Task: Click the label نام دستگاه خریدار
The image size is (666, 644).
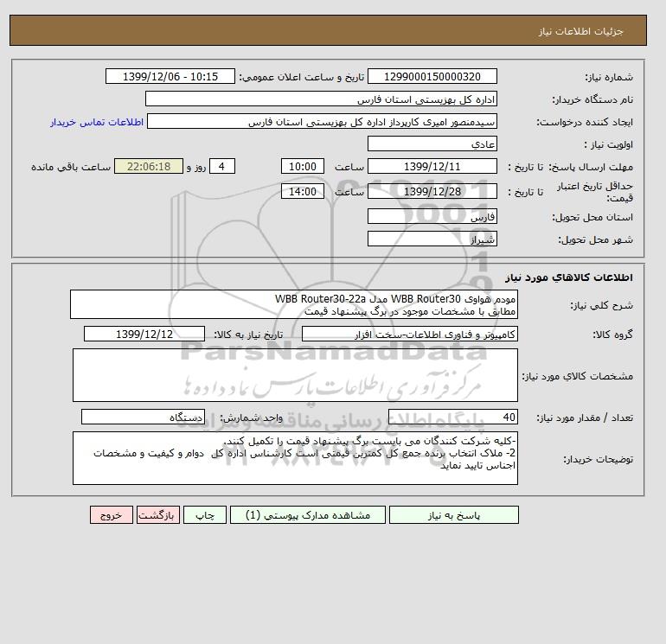Action: click(x=592, y=99)
